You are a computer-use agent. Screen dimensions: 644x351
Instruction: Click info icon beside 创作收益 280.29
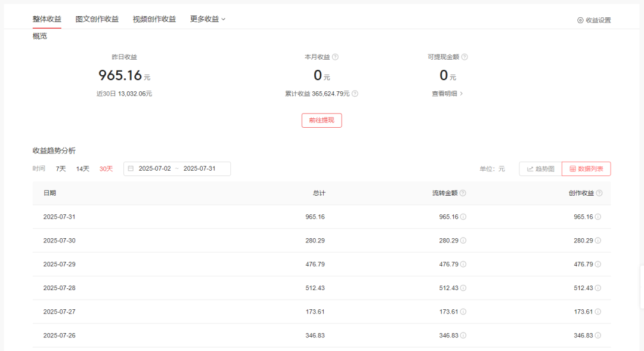click(598, 241)
